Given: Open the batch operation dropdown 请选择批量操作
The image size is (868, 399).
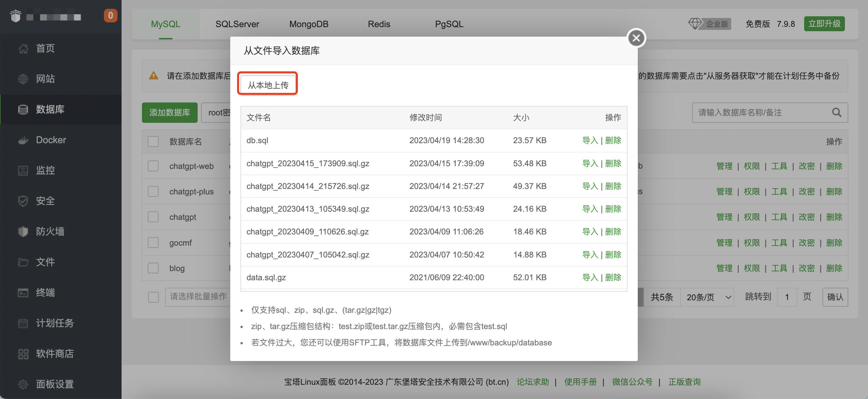Looking at the screenshot, I should click(198, 297).
